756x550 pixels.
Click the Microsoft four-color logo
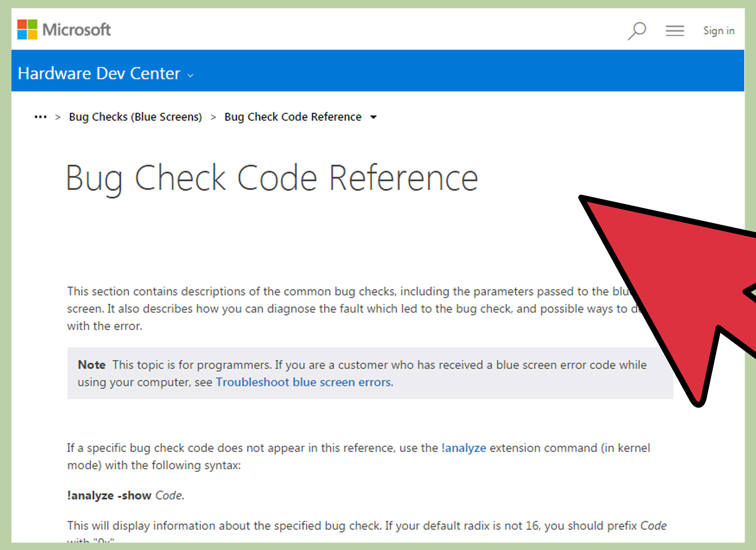[x=27, y=30]
